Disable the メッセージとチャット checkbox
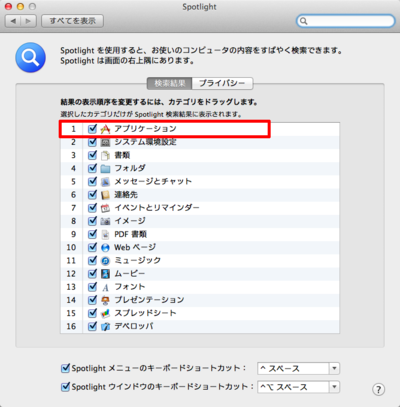Screen dimensions: 400x407 (92, 181)
